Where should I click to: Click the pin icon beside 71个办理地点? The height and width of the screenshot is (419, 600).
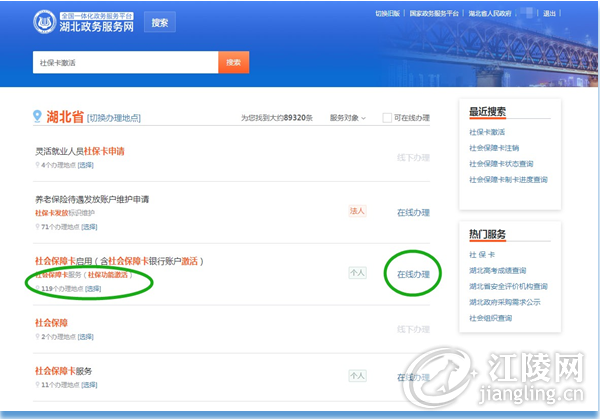38,227
